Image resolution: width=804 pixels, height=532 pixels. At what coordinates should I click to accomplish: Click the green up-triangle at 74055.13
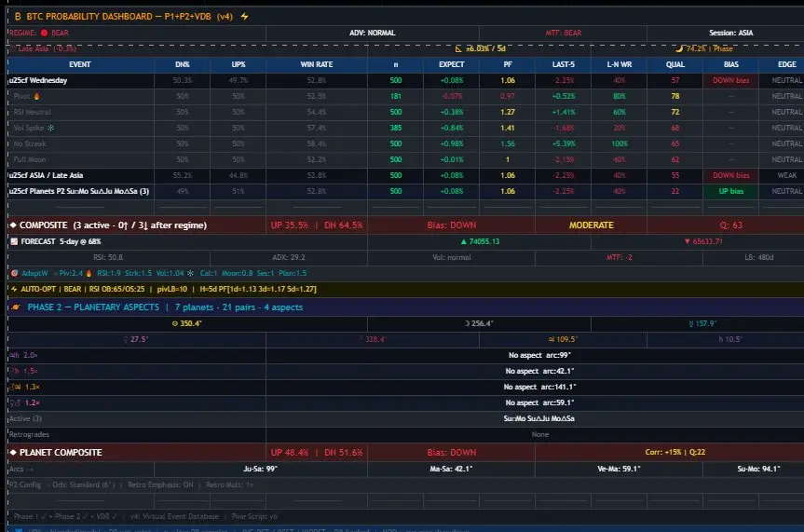pyautogui.click(x=464, y=241)
